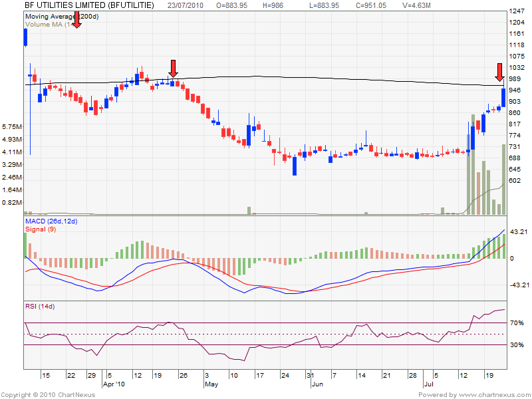The width and height of the screenshot is (532, 399).
Task: Open the www.chartnexus.com link
Action: tap(491, 394)
